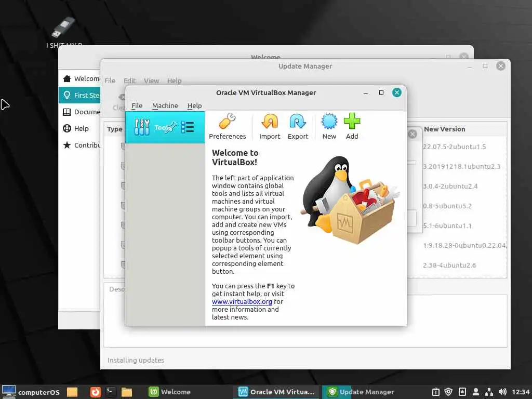Click the Export appliance icon
Viewport: 532px width, 399px height.
point(298,127)
